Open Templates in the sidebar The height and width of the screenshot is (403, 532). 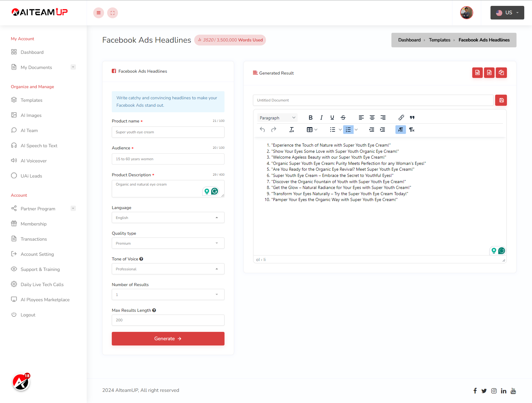tap(32, 100)
